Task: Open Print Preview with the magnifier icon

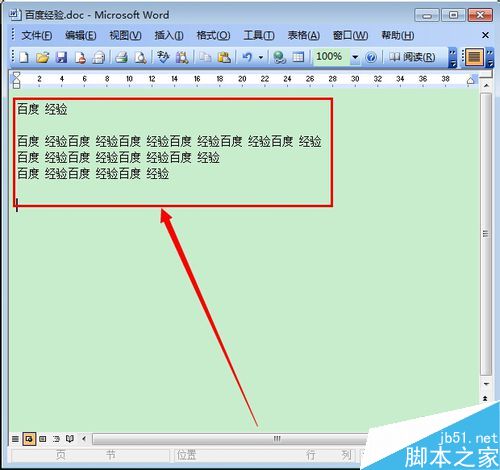Action: 140,57
